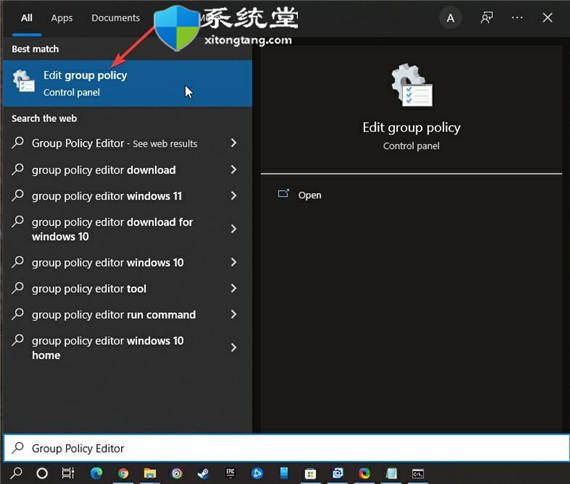Click the search box containing 'Group Policy Editor'

click(286, 448)
